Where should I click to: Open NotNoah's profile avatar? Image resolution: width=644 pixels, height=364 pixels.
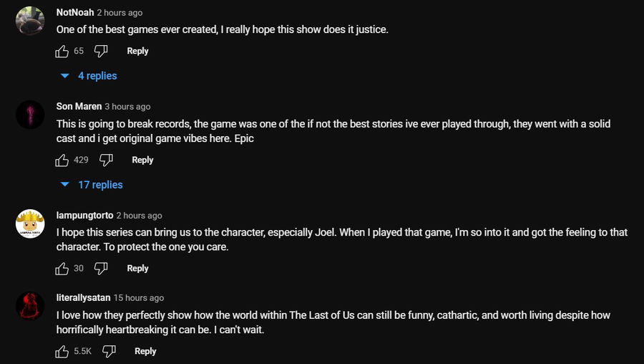[30, 21]
